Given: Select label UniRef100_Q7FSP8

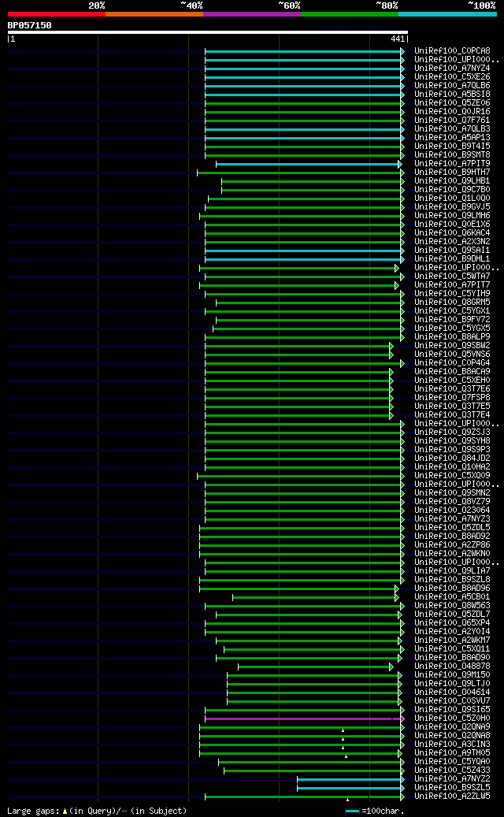Looking at the screenshot, I should point(452,398).
